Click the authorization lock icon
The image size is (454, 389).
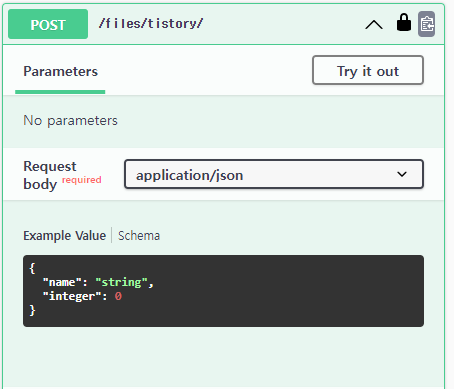pos(404,22)
